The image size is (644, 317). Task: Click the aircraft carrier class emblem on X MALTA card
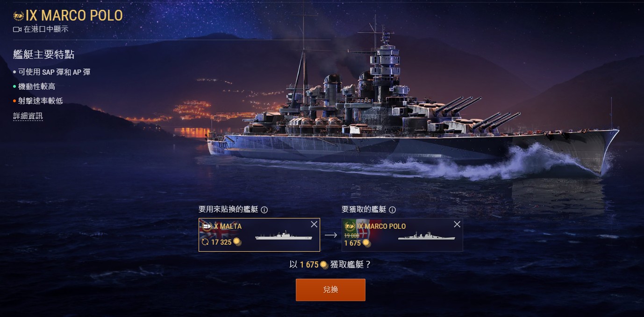click(x=206, y=226)
